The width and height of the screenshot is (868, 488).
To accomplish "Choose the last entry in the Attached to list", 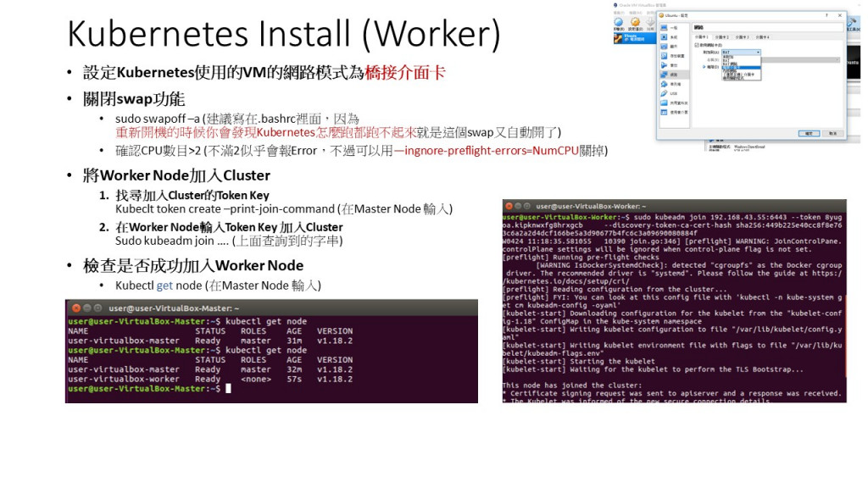I will [x=741, y=79].
